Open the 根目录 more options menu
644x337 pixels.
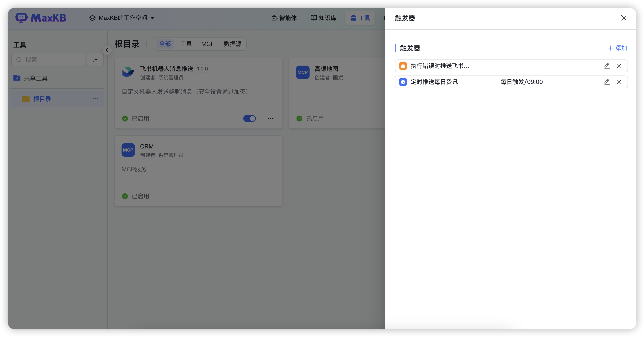point(95,99)
